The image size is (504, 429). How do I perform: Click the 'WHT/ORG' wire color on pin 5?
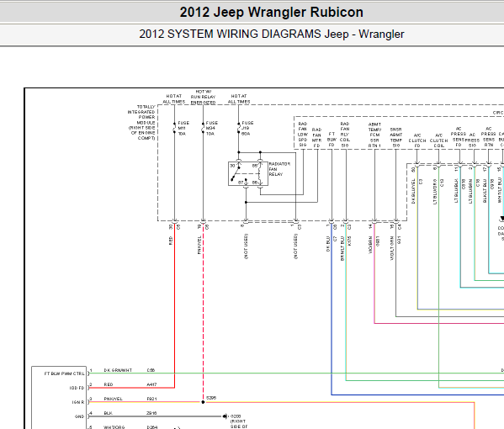[x=114, y=427]
